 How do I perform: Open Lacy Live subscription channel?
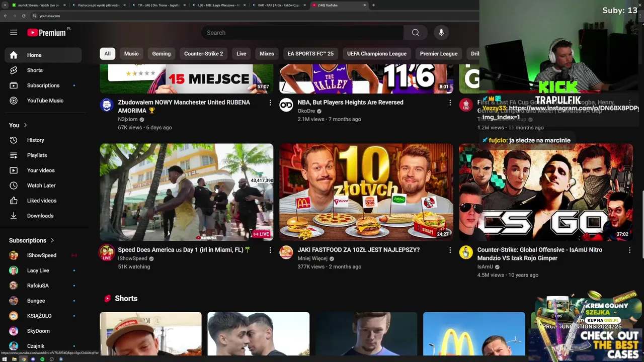(x=43, y=270)
